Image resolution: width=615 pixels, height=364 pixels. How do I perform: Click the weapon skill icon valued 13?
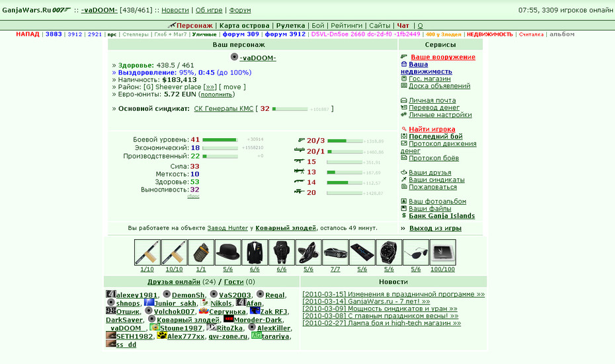[300, 171]
